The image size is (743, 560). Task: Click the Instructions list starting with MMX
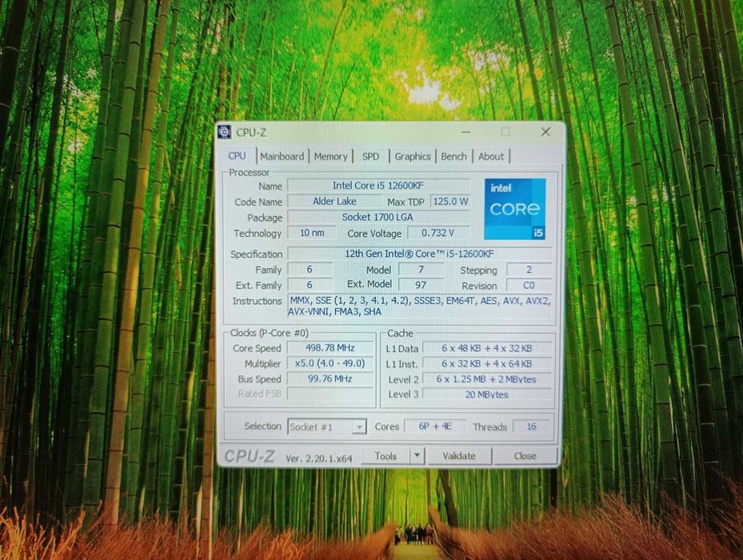click(x=420, y=306)
